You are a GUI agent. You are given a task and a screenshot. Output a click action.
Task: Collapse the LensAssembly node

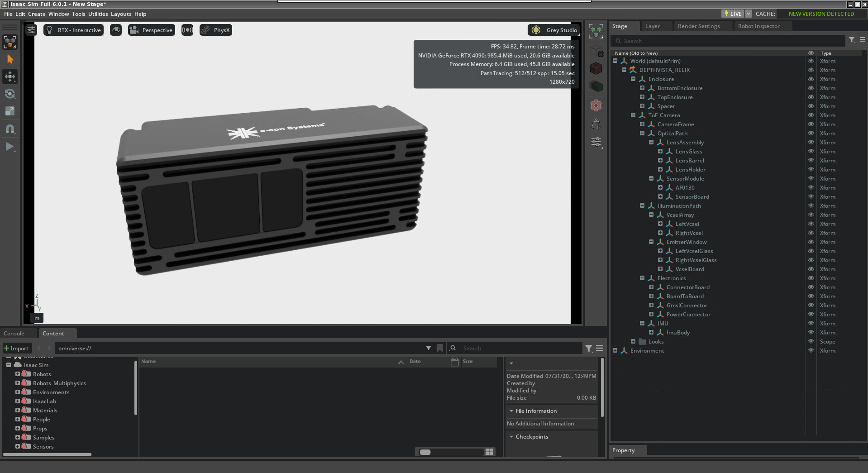coord(651,142)
